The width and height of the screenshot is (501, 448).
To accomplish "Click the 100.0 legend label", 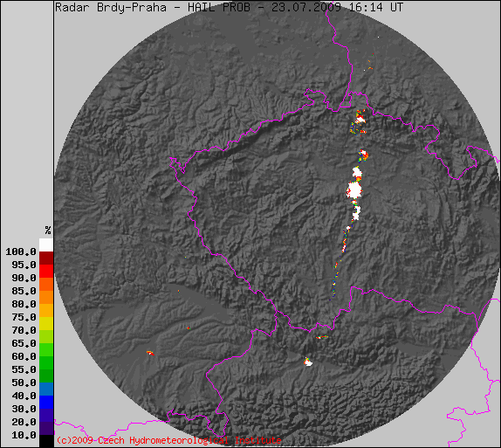I will point(21,252).
